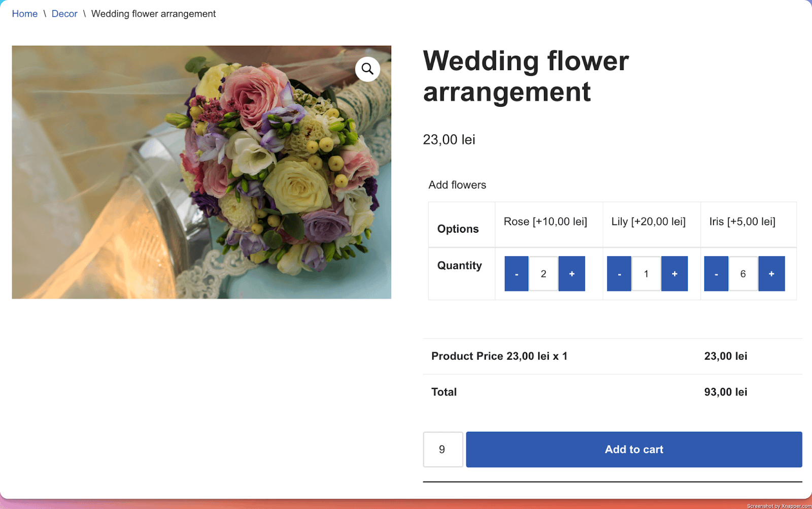Click the Rose [+10,00 lei] option label
This screenshot has width=812, height=509.
click(545, 221)
